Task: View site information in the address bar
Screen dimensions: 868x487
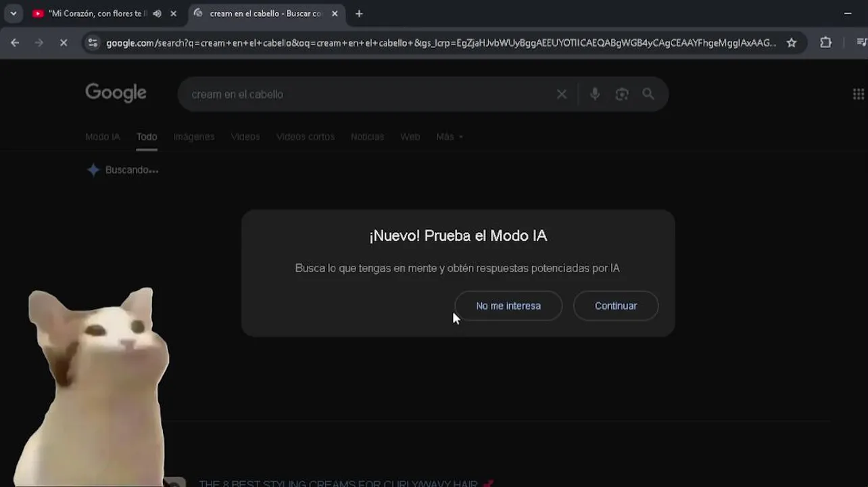Action: click(x=93, y=43)
